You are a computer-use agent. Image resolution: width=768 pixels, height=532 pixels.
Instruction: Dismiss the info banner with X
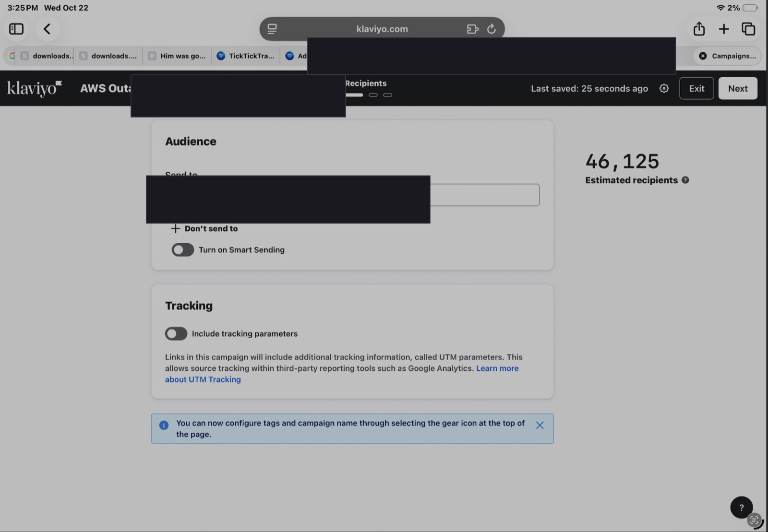(x=540, y=425)
